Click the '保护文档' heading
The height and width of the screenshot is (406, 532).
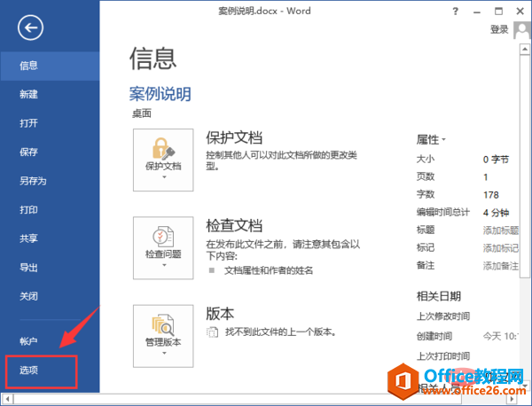click(234, 137)
